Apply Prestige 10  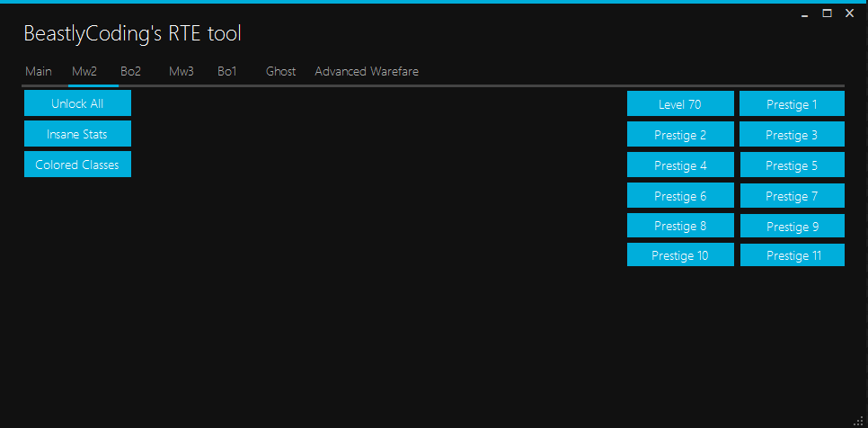680,255
